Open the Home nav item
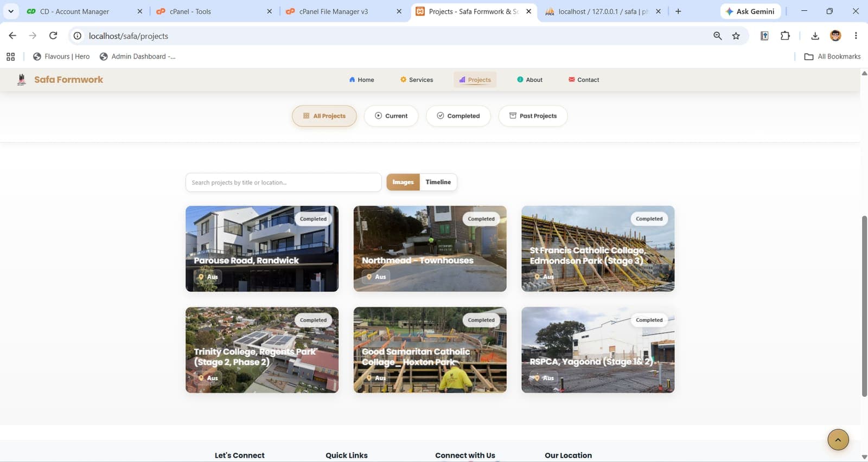 [362, 80]
